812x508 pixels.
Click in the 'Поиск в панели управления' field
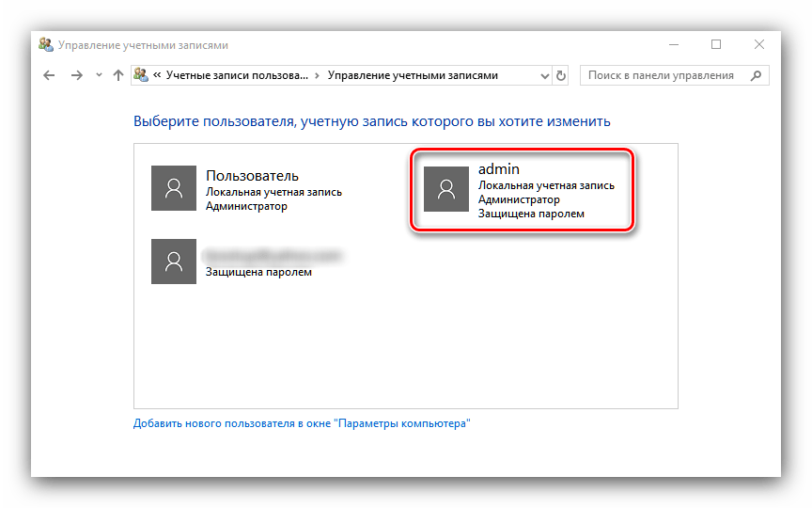pyautogui.click(x=663, y=75)
